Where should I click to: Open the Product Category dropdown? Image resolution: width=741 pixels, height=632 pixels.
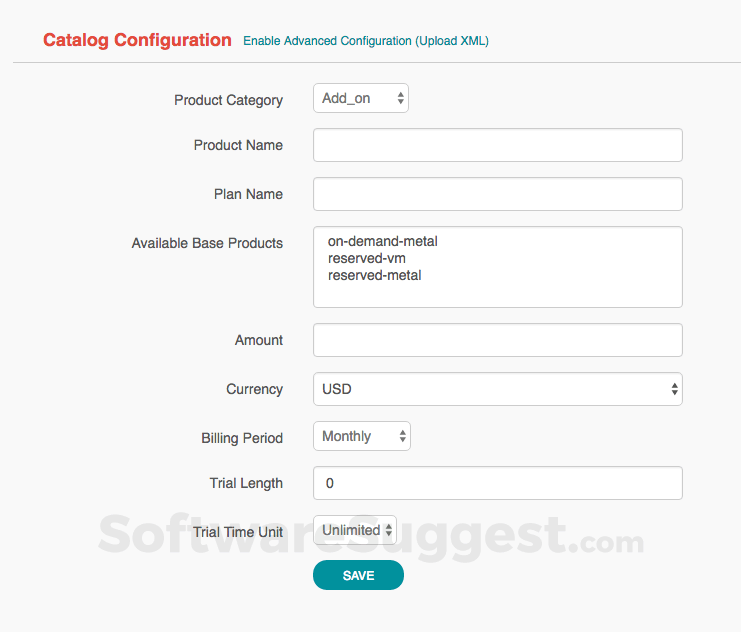click(x=361, y=98)
